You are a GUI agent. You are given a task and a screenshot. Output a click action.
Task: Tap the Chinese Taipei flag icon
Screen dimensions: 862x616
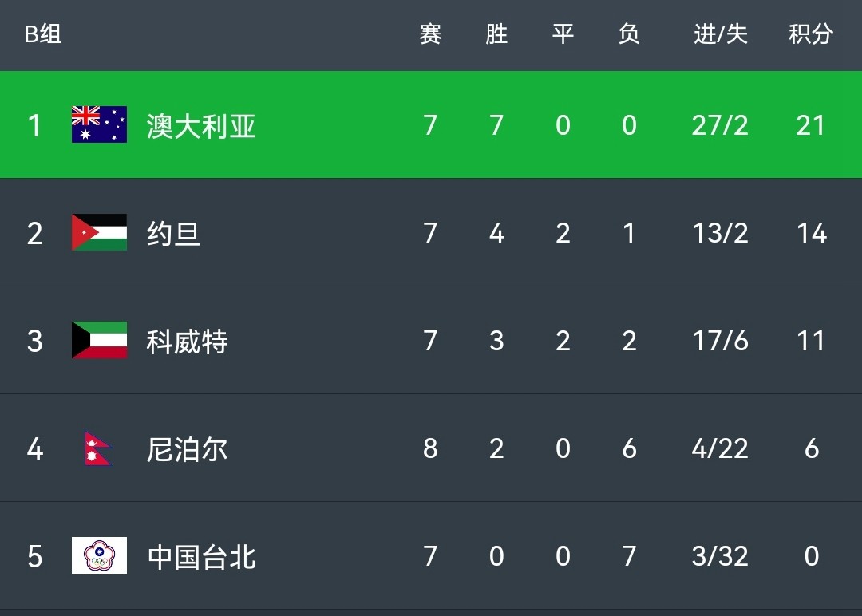click(99, 555)
